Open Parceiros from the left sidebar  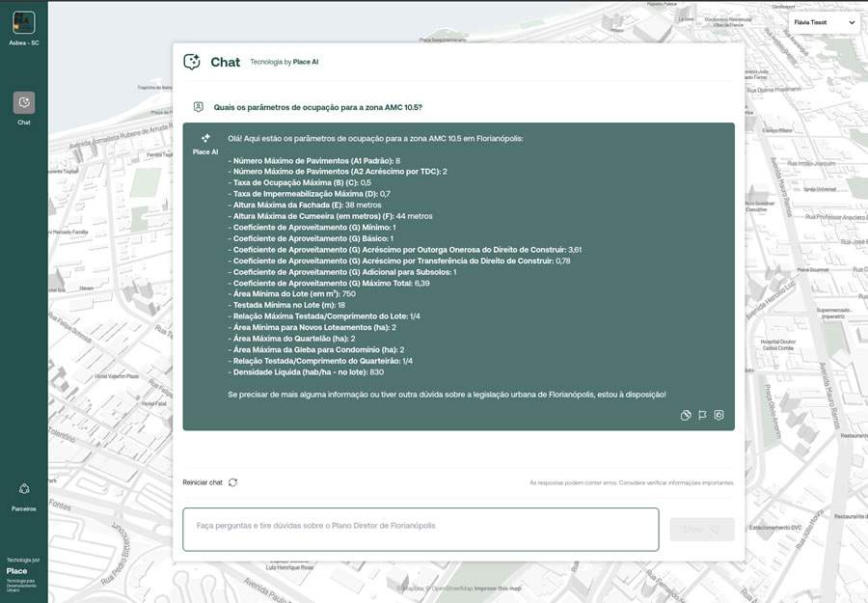pyautogui.click(x=21, y=494)
